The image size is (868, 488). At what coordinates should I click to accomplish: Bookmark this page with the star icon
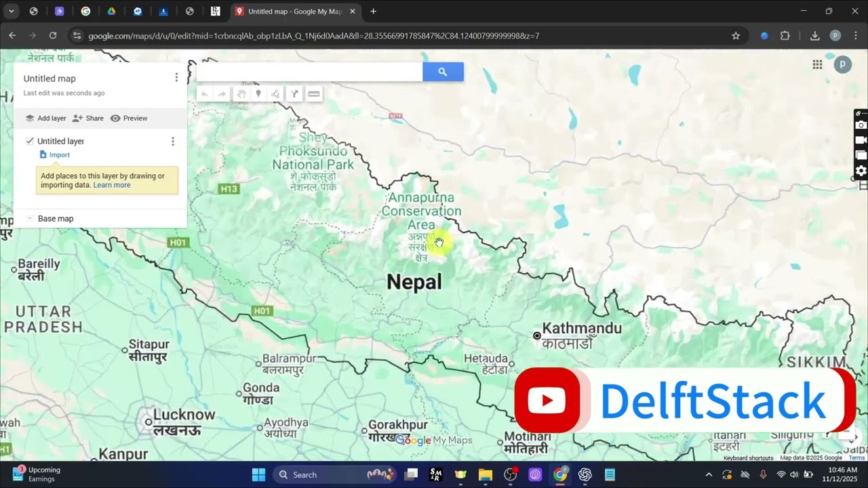[736, 36]
